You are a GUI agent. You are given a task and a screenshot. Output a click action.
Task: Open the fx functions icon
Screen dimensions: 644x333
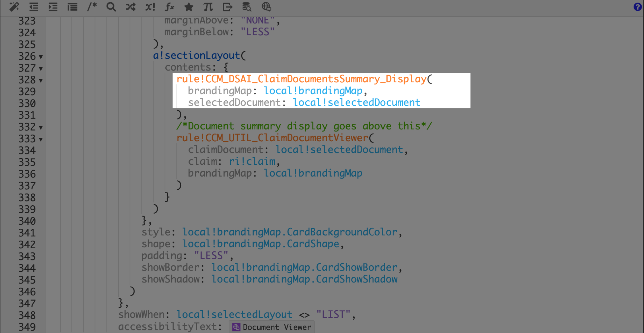click(x=169, y=7)
